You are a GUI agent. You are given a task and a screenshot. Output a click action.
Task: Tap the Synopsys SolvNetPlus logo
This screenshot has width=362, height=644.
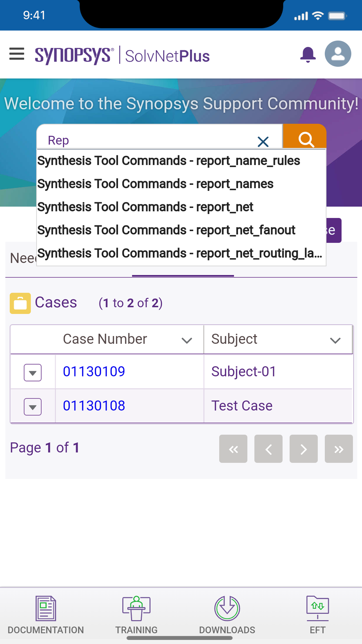point(122,55)
